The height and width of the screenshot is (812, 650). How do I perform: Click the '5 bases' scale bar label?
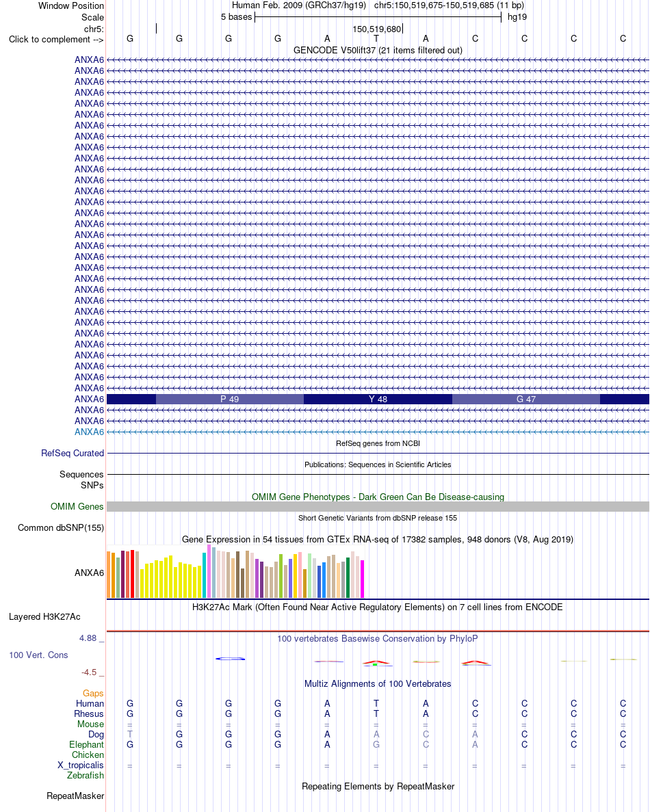pyautogui.click(x=236, y=17)
